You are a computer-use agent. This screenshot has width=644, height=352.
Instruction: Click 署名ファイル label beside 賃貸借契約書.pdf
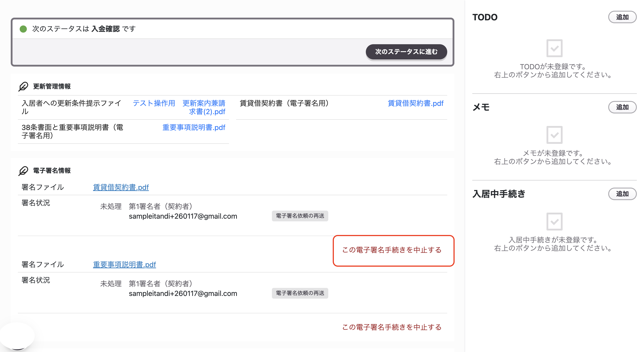coord(42,187)
